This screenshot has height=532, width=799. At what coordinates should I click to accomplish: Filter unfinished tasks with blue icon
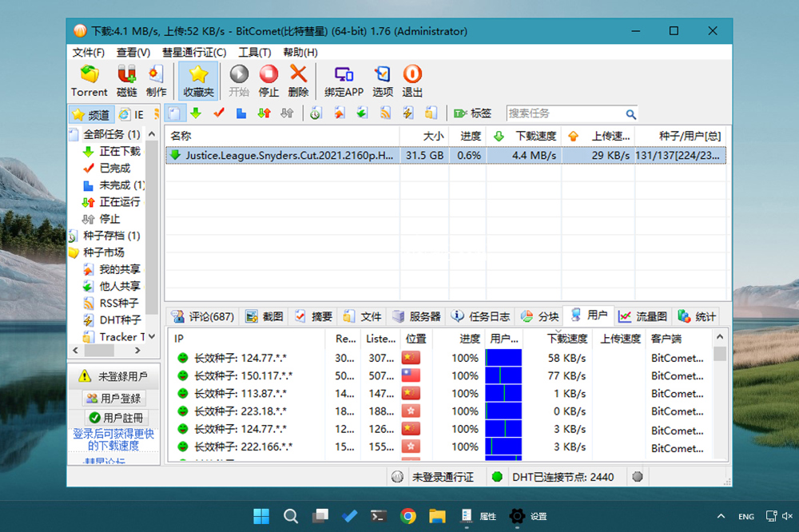click(x=241, y=113)
